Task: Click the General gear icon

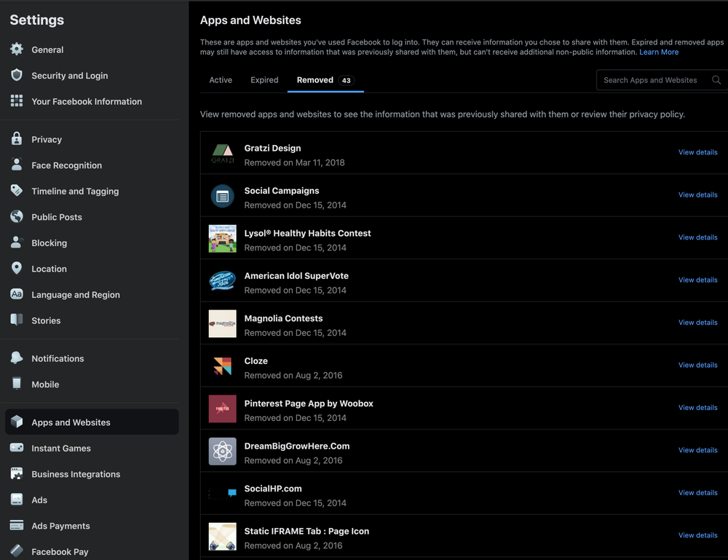Action: pos(17,50)
